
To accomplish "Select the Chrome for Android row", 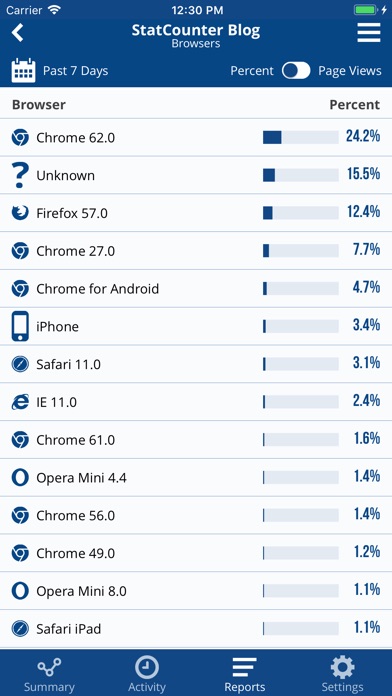I will (x=196, y=289).
